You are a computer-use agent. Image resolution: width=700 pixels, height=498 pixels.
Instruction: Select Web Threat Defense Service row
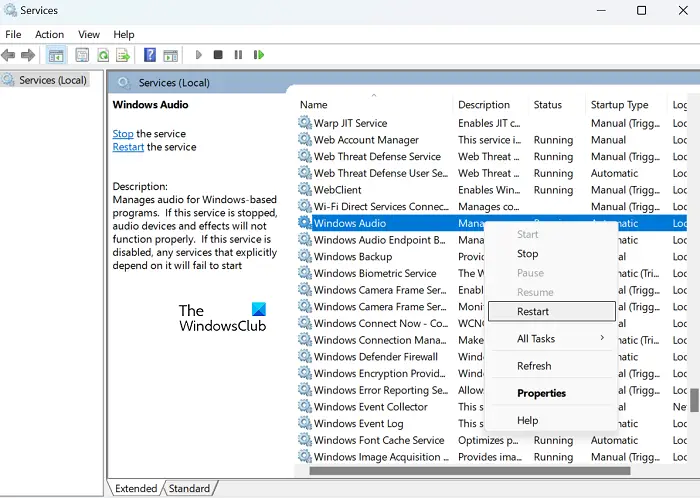(x=492, y=156)
